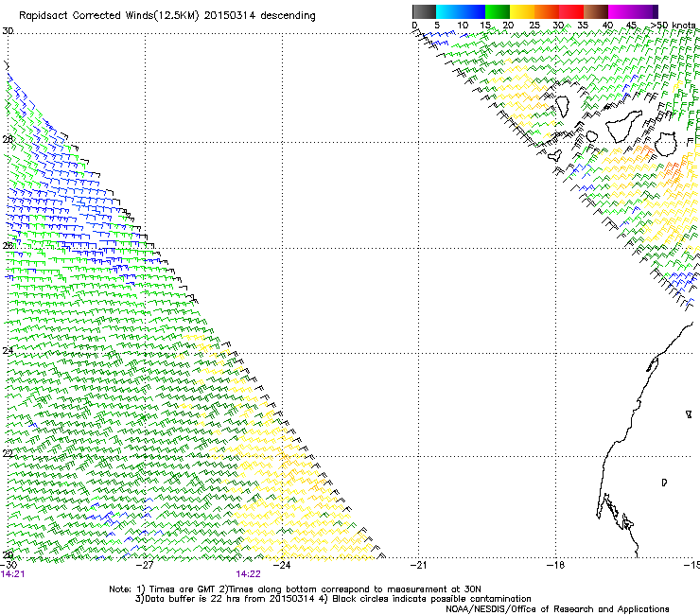Viewport: 700px width, 615px height.
Task: Click the '-27' longitude axis label
Action: click(145, 565)
